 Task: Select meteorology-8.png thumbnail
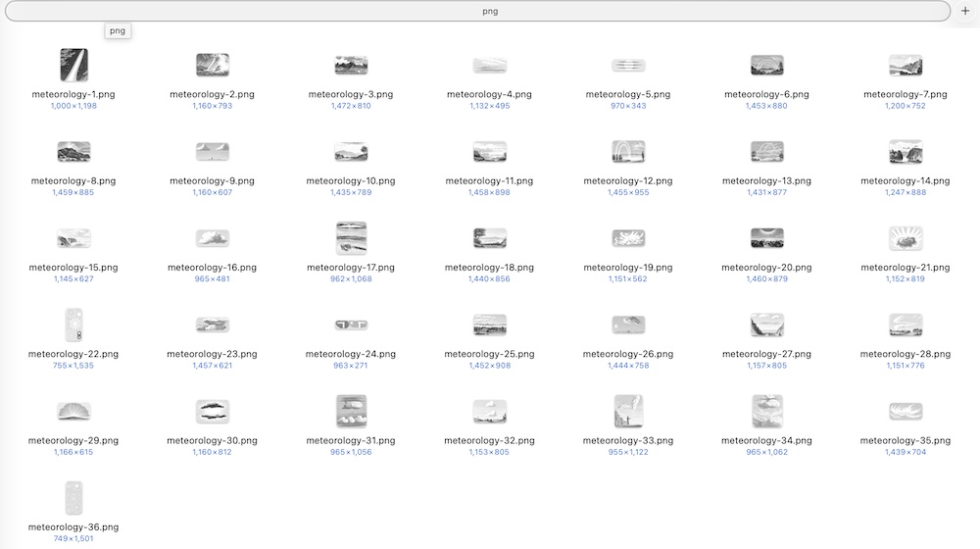coord(73,151)
